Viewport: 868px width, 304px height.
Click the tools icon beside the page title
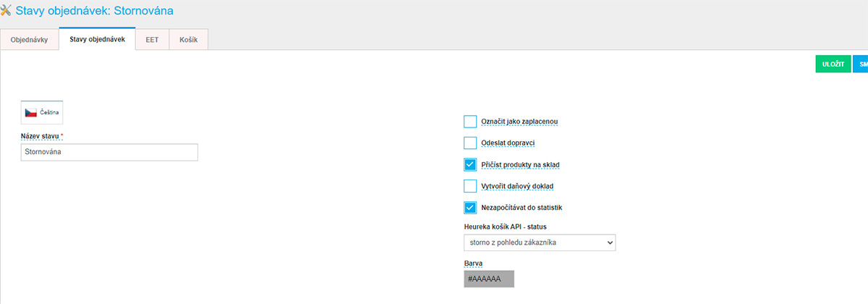click(7, 11)
